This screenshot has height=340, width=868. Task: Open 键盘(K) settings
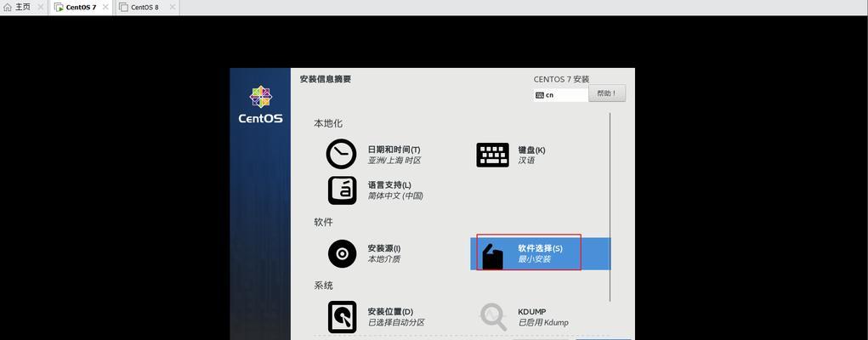(531, 150)
